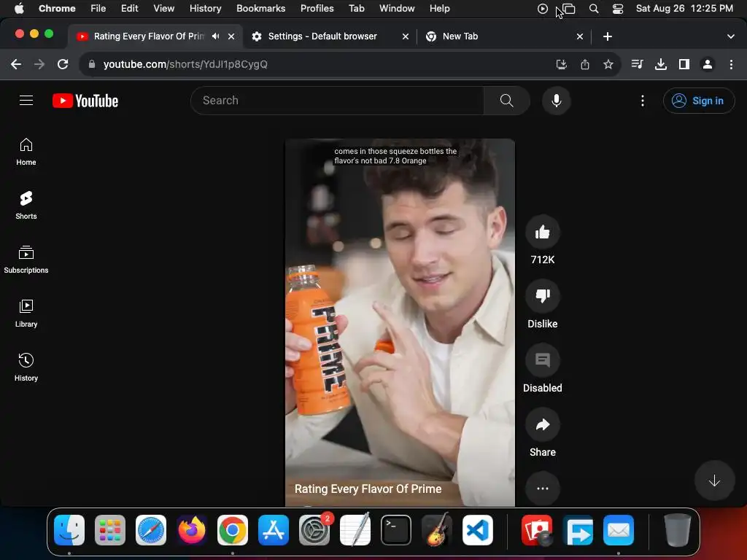Share this YouTube short
747x560 pixels.
point(542,425)
